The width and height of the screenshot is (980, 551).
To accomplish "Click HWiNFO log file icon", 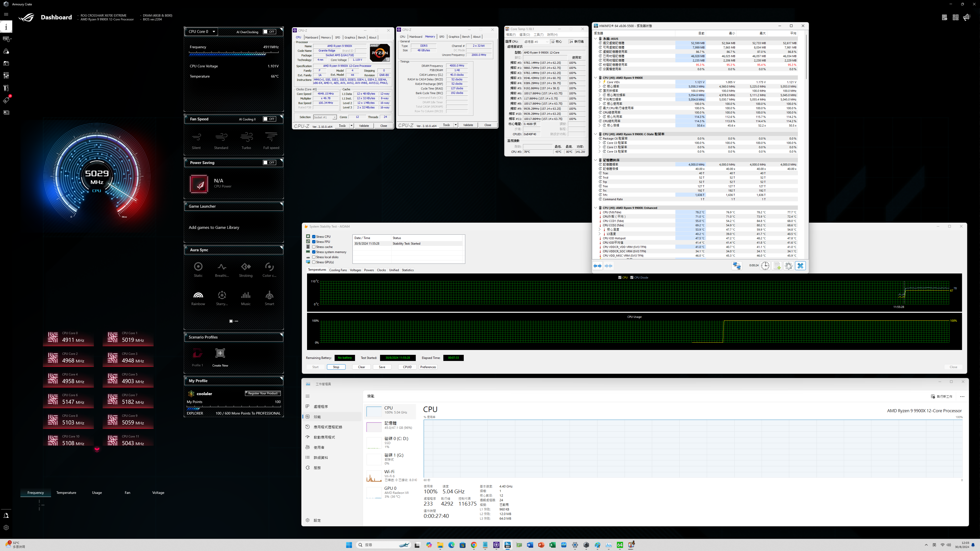I will point(777,266).
